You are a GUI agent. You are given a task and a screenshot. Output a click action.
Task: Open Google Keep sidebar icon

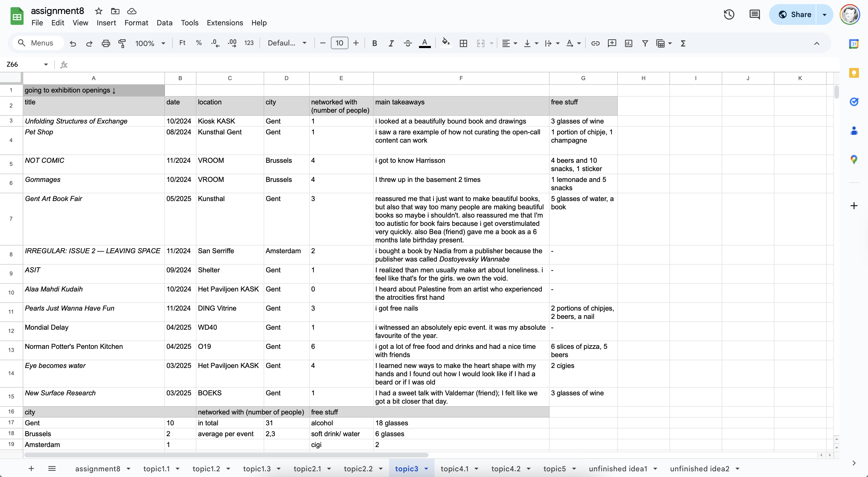pyautogui.click(x=854, y=73)
